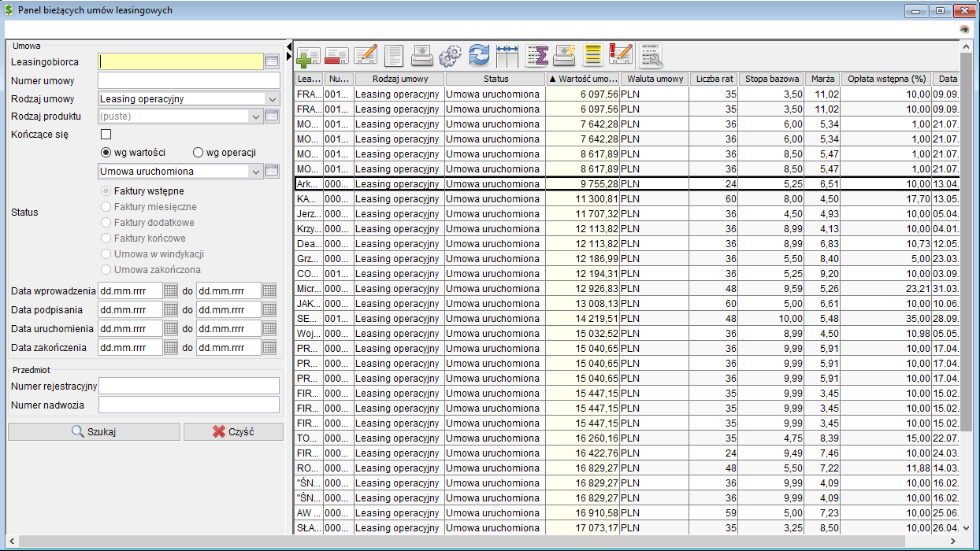
Task: Open the Rodzaj umowy dropdown
Action: [x=272, y=99]
